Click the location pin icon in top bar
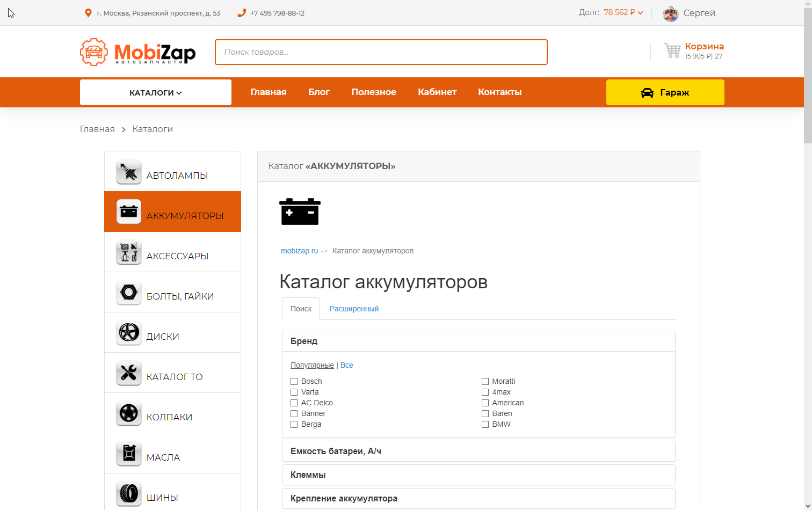Image resolution: width=812 pixels, height=510 pixels. coord(88,13)
